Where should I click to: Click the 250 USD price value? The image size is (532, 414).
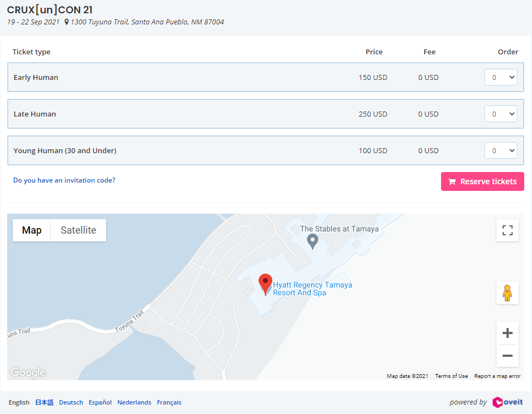[373, 114]
